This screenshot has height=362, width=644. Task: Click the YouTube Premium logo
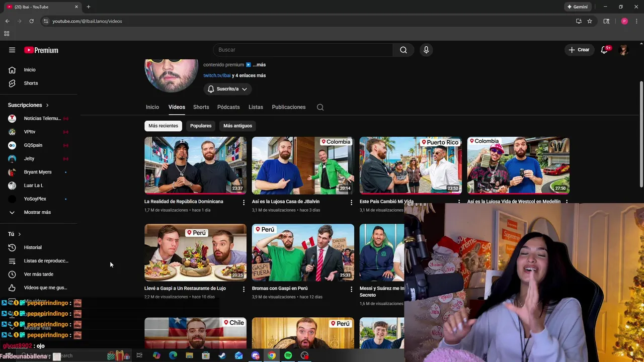tap(41, 50)
